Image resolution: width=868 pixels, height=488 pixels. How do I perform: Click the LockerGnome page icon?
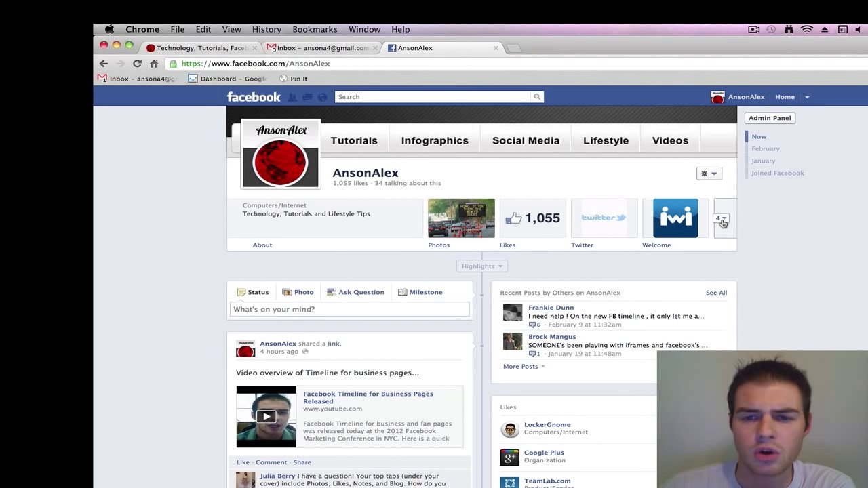pos(510,429)
